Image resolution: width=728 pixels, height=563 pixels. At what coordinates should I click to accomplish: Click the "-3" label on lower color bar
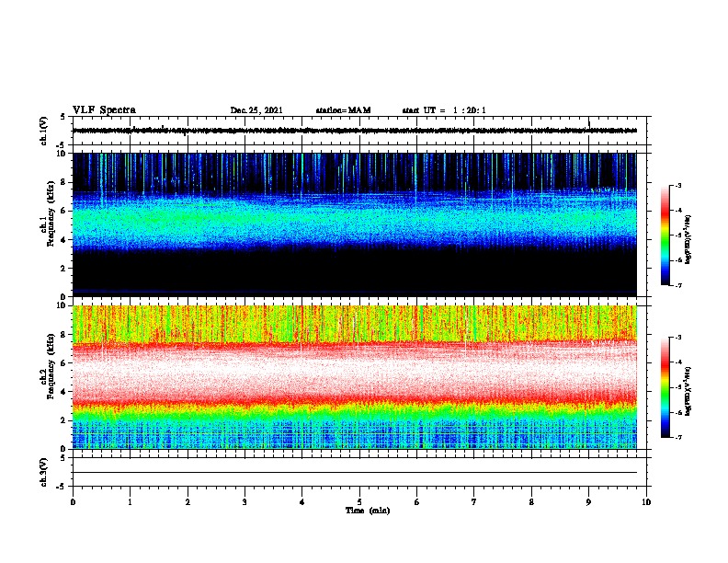[x=677, y=338]
